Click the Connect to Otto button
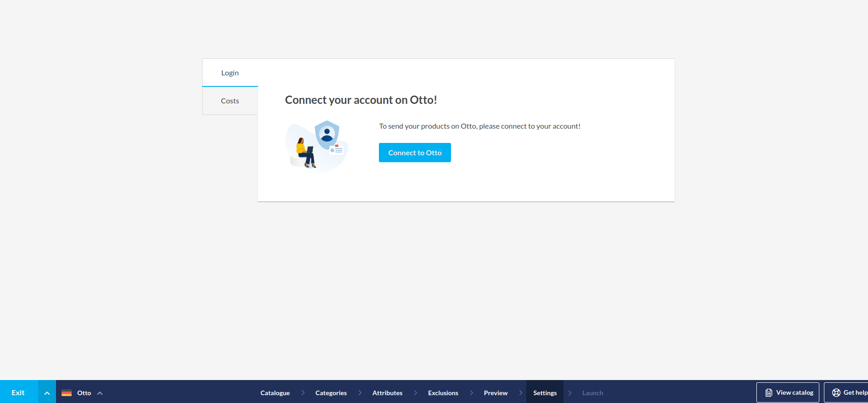This screenshot has width=868, height=403. [415, 153]
